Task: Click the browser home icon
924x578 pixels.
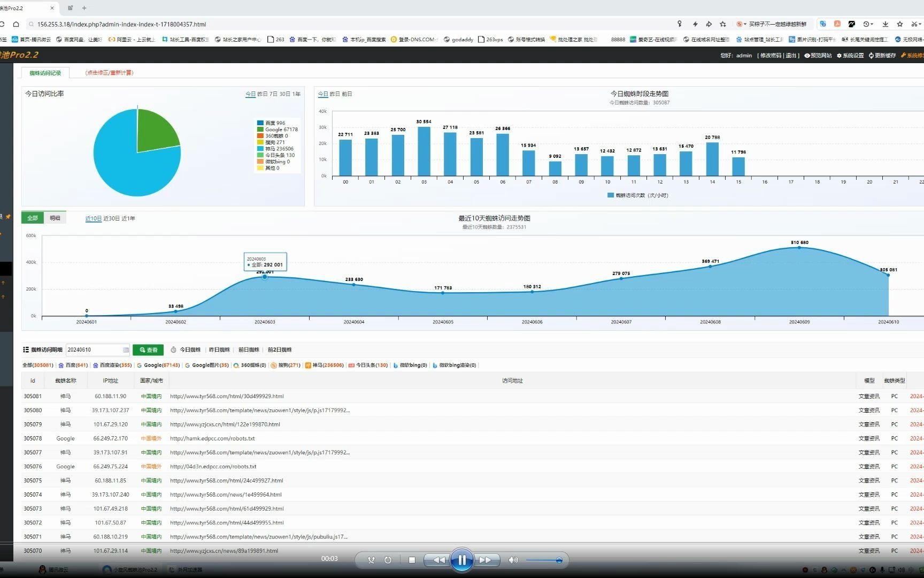Action: [16, 24]
